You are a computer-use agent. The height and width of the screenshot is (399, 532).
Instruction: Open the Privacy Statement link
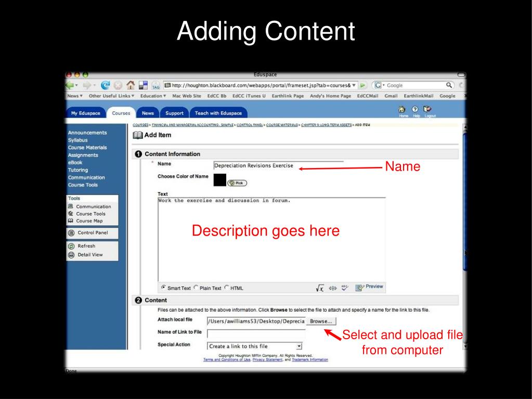pyautogui.click(x=267, y=359)
